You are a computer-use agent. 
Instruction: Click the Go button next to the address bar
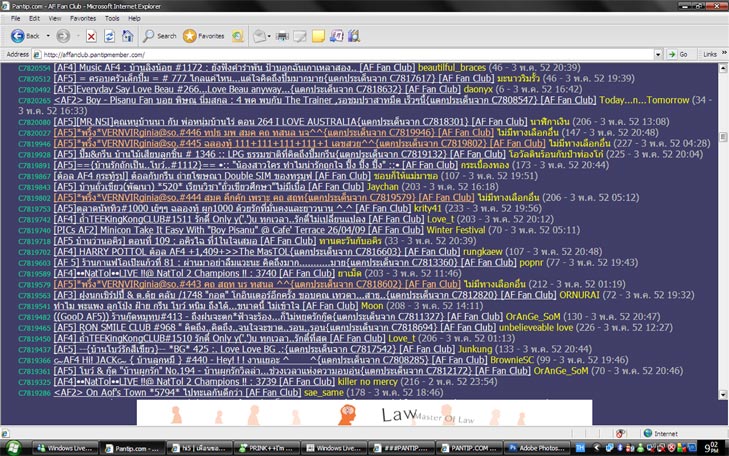(x=678, y=54)
